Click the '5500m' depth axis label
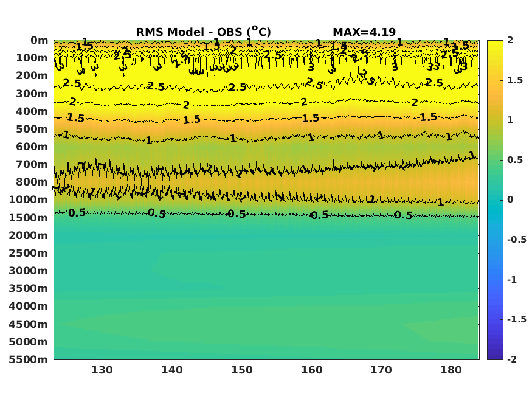Viewport: 532px width, 399px height. 29,359
